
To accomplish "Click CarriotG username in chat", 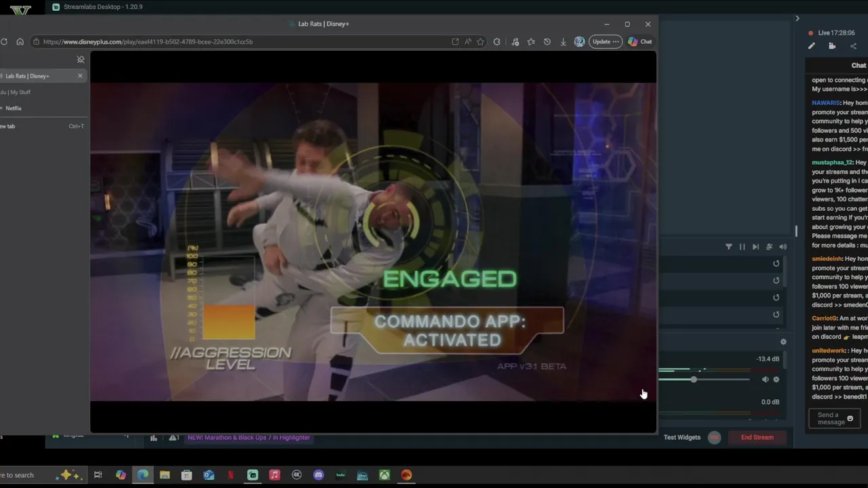I will click(824, 319).
